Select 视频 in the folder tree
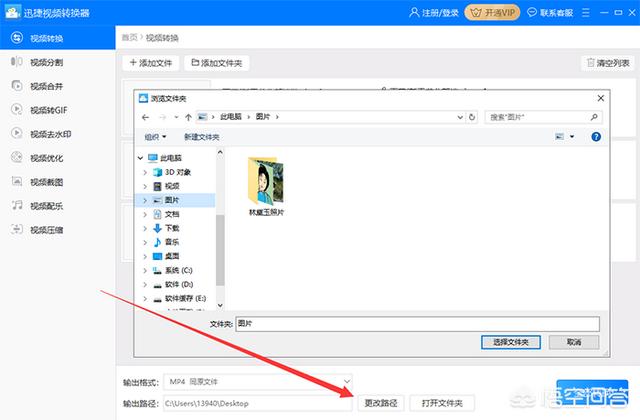 coord(172,186)
